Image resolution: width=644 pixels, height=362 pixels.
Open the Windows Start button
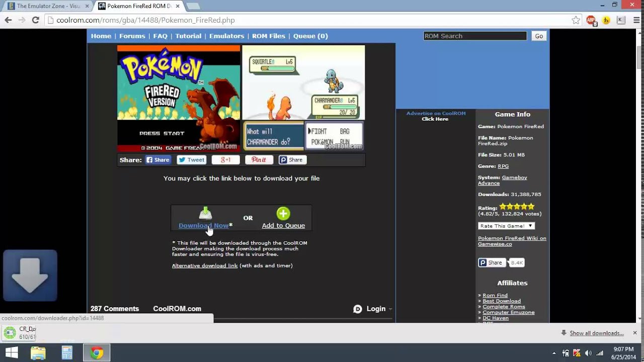click(x=12, y=353)
